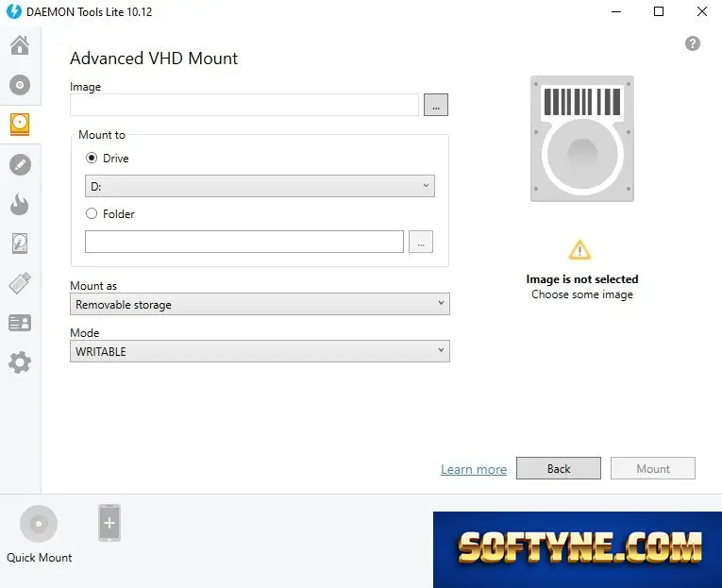Expand the Mount as Removable storage dropdown
Screen dimensions: 722x588
260,304
